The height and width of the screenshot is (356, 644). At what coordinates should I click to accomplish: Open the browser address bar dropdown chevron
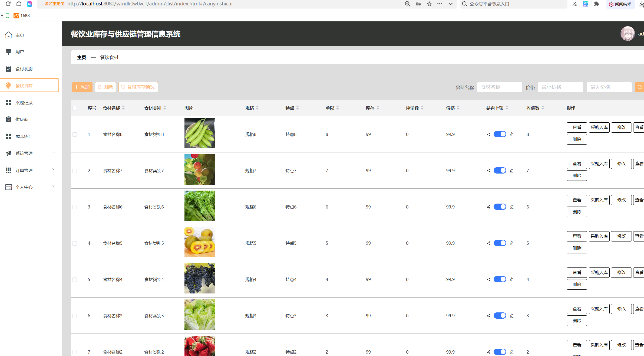point(451,4)
